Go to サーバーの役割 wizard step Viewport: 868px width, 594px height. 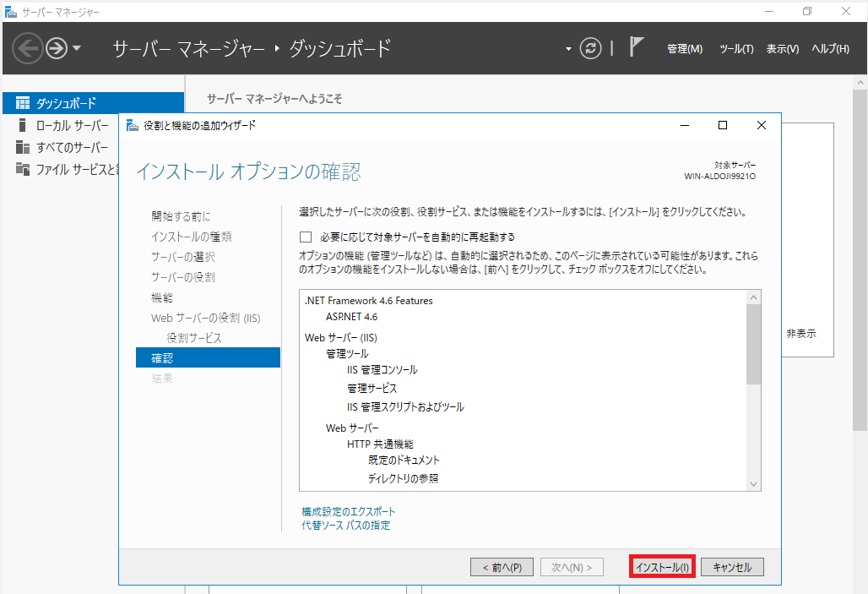point(183,277)
